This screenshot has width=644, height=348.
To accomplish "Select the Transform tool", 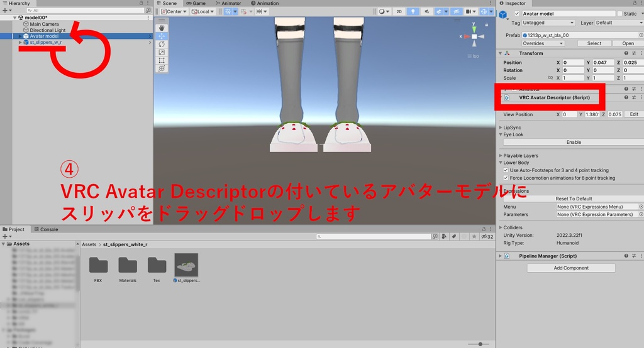I will pos(162,68).
